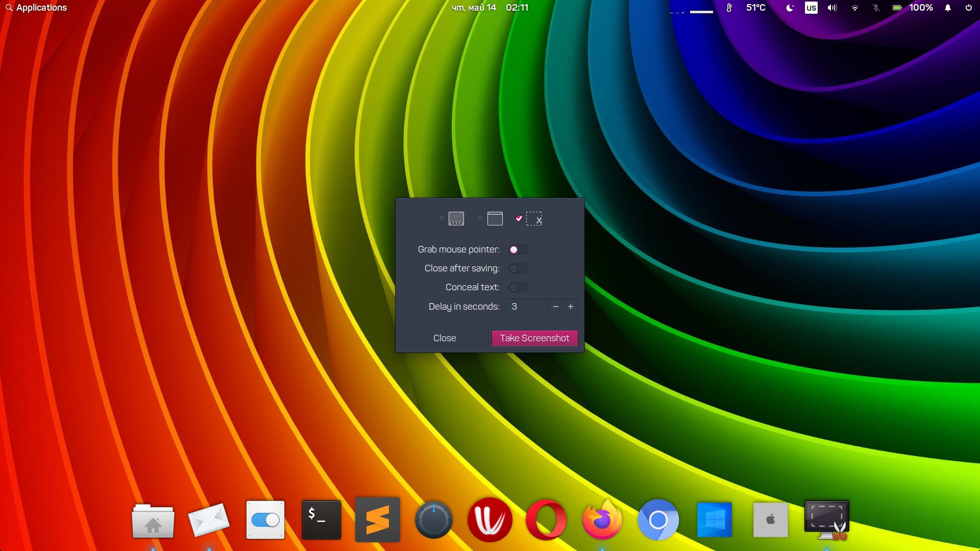Open the US keyboard layout indicator

tap(811, 8)
